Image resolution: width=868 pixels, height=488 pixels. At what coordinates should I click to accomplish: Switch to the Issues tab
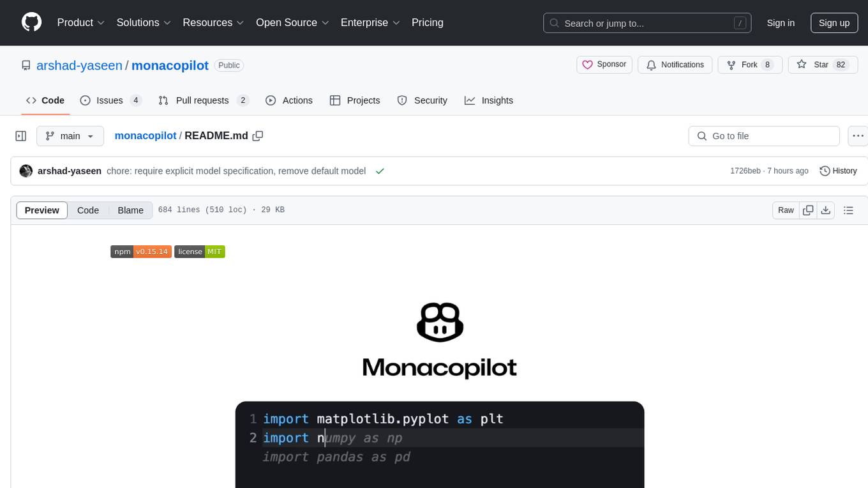click(x=110, y=100)
